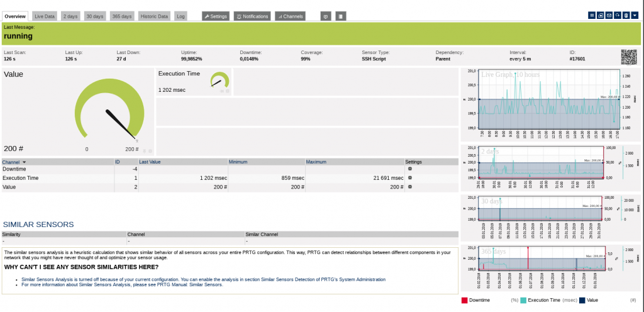Open the Log tab
644x312 pixels.
(180, 16)
